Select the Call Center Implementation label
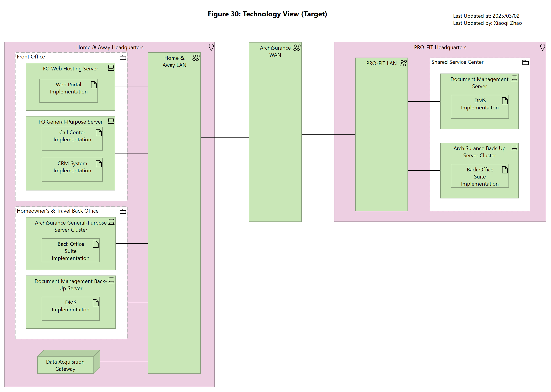The image size is (551, 392). pyautogui.click(x=72, y=136)
